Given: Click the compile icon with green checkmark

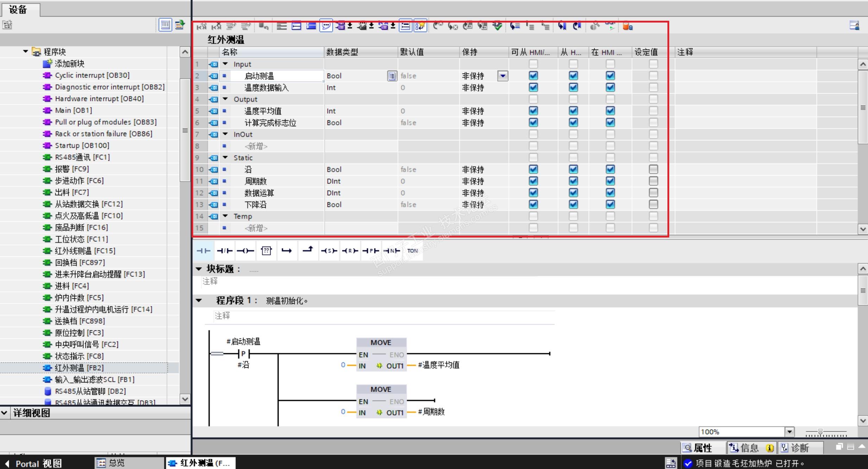Looking at the screenshot, I should coord(497,26).
